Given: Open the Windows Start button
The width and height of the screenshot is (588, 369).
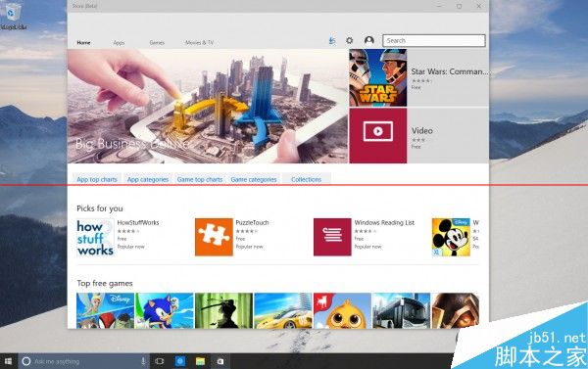Looking at the screenshot, I should point(8,361).
